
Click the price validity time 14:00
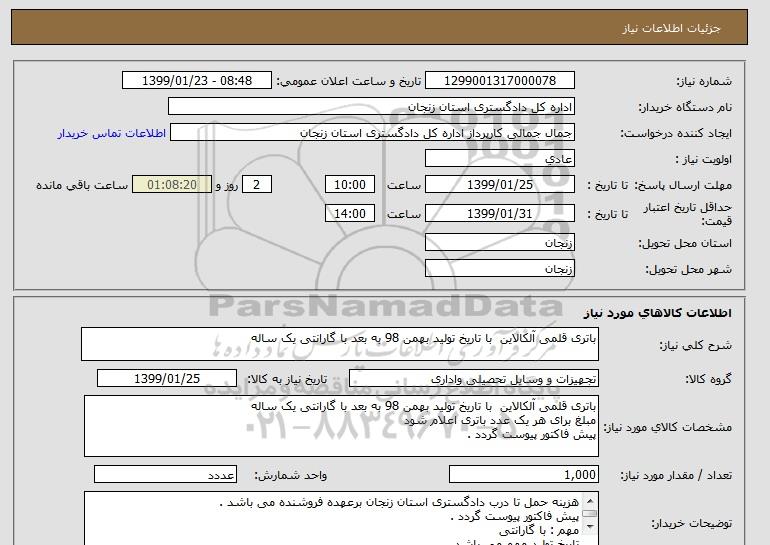[x=350, y=214]
